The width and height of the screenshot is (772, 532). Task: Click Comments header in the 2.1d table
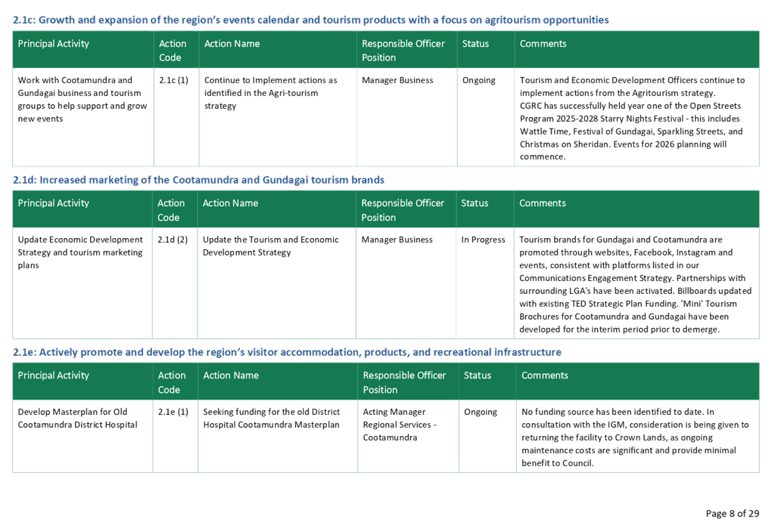pos(543,203)
